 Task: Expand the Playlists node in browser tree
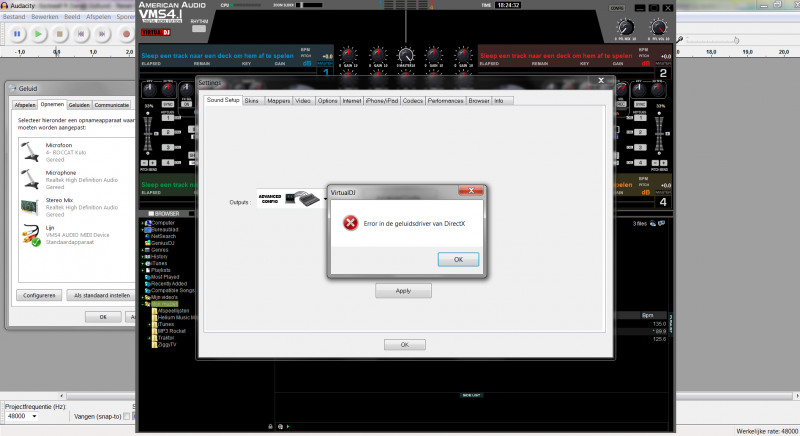[x=142, y=270]
